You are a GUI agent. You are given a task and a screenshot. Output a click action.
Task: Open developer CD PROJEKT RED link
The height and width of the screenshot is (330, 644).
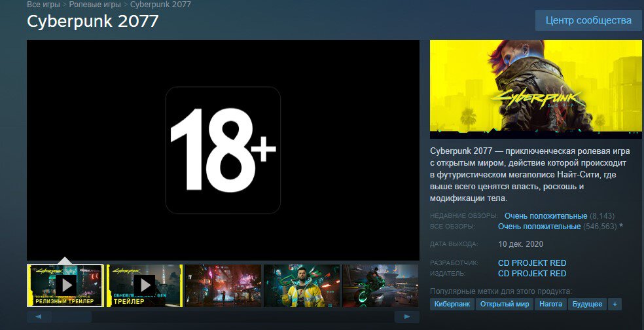pyautogui.click(x=532, y=263)
